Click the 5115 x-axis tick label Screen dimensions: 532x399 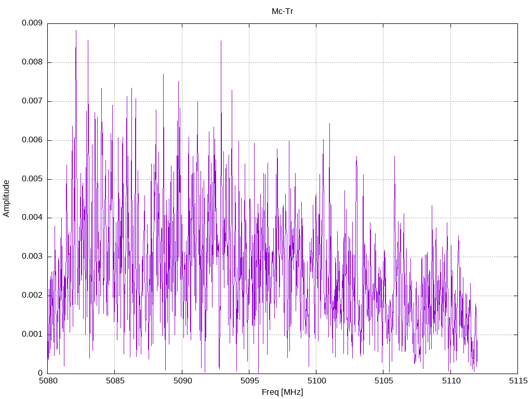pyautogui.click(x=518, y=381)
